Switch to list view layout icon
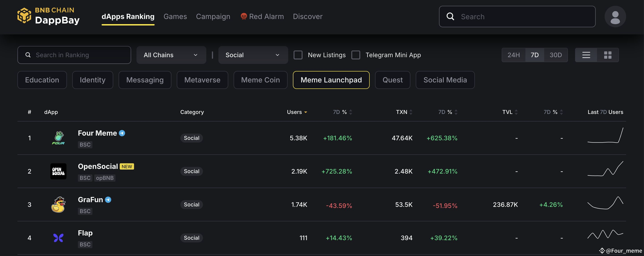Image resolution: width=644 pixels, height=256 pixels. click(586, 55)
